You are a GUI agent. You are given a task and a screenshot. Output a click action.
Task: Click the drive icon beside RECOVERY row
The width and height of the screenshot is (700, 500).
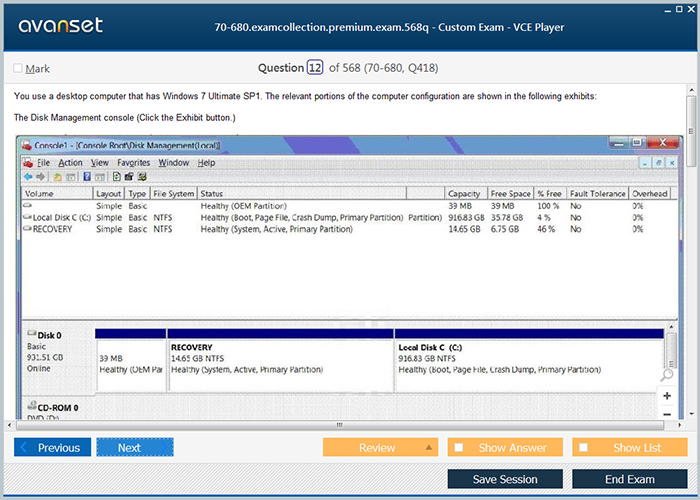(28, 229)
